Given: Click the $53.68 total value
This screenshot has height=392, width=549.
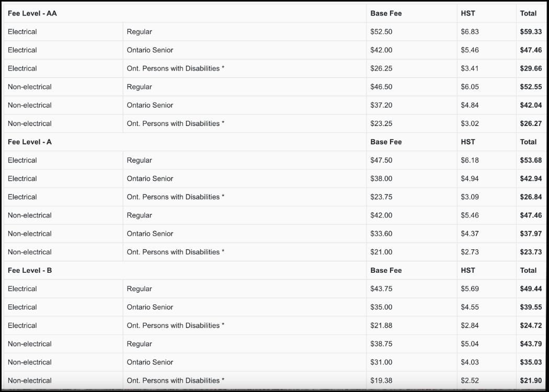Looking at the screenshot, I should coord(531,160).
